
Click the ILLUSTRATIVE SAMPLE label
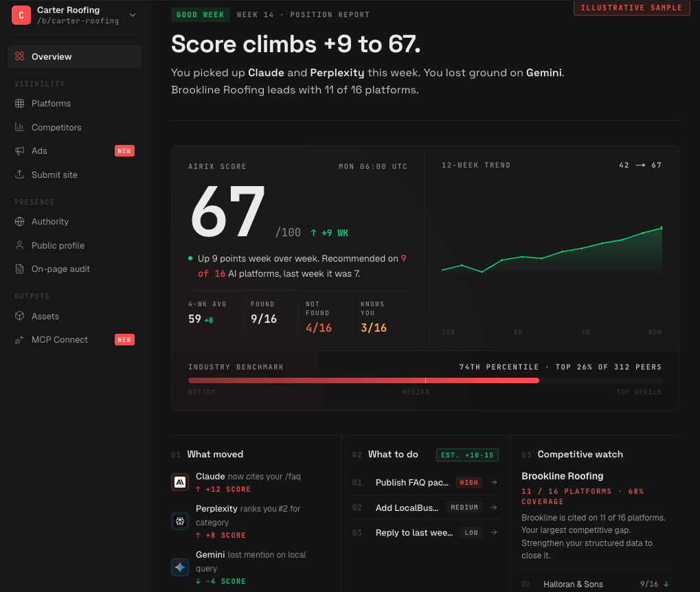[x=631, y=8]
